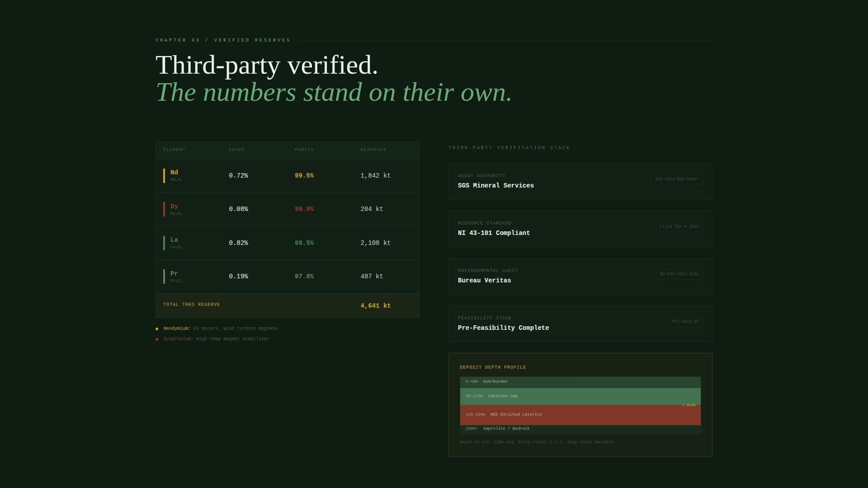The height and width of the screenshot is (488, 868).
Task: Click the Purity column header
Action: (x=304, y=150)
